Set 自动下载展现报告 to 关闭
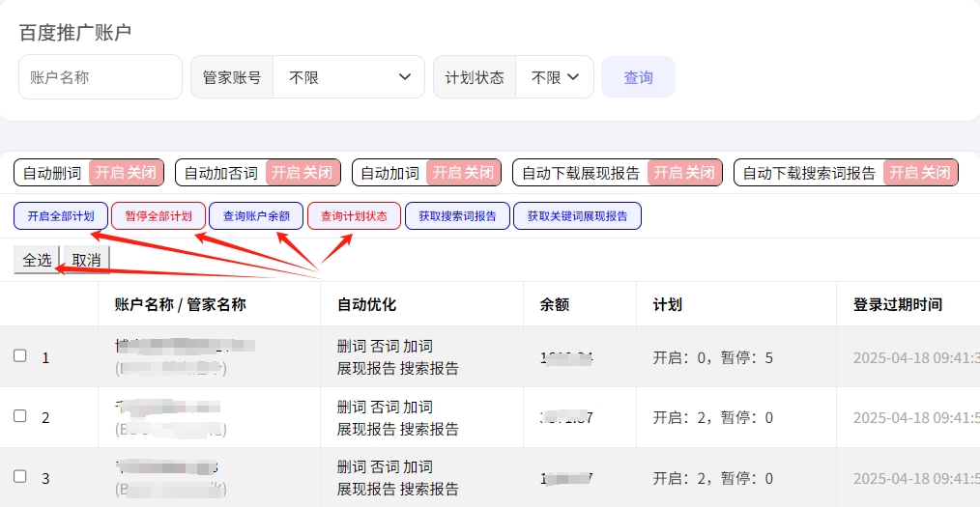The height and width of the screenshot is (507, 980). (700, 172)
